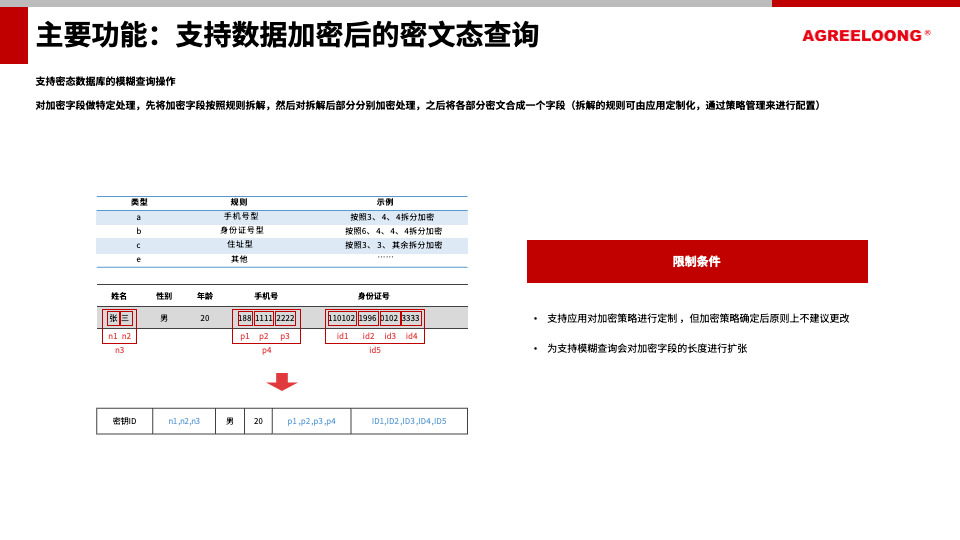
Task: Click the red label id5
Action: pos(375,350)
